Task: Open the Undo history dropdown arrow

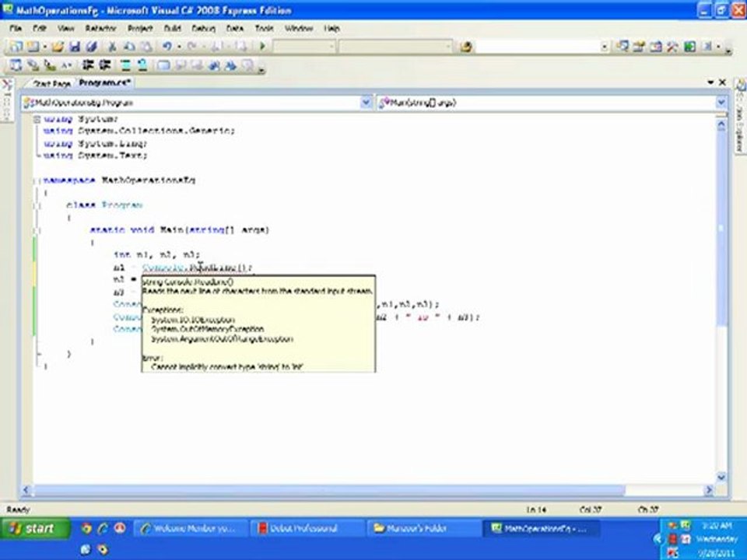Action: click(x=179, y=47)
